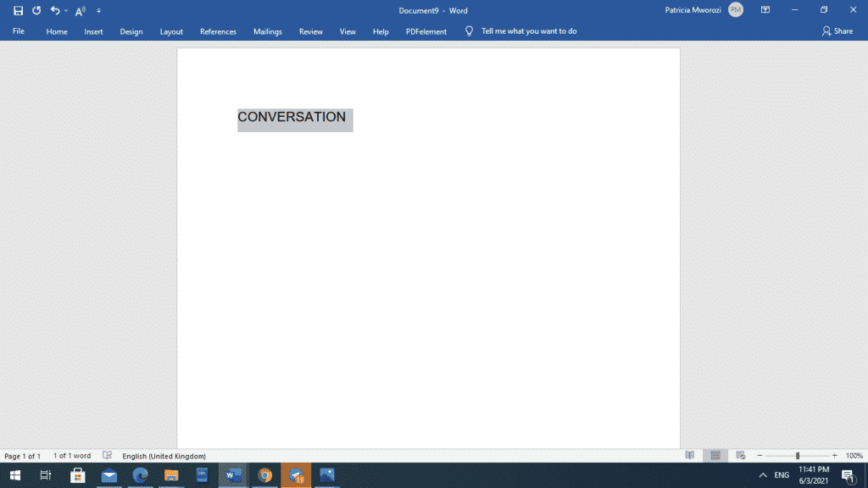This screenshot has height=488, width=868.
Task: Check word count in status bar
Action: (74, 455)
